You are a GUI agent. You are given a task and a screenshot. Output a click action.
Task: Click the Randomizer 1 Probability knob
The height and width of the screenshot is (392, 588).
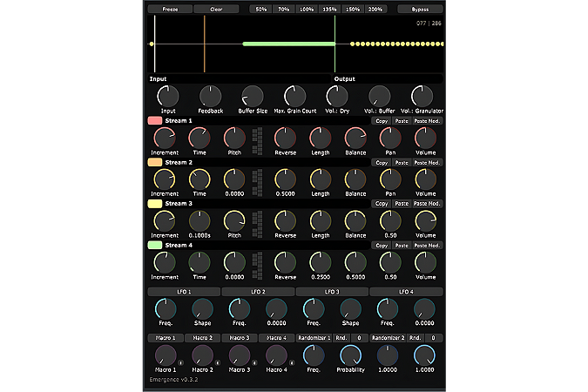351,355
